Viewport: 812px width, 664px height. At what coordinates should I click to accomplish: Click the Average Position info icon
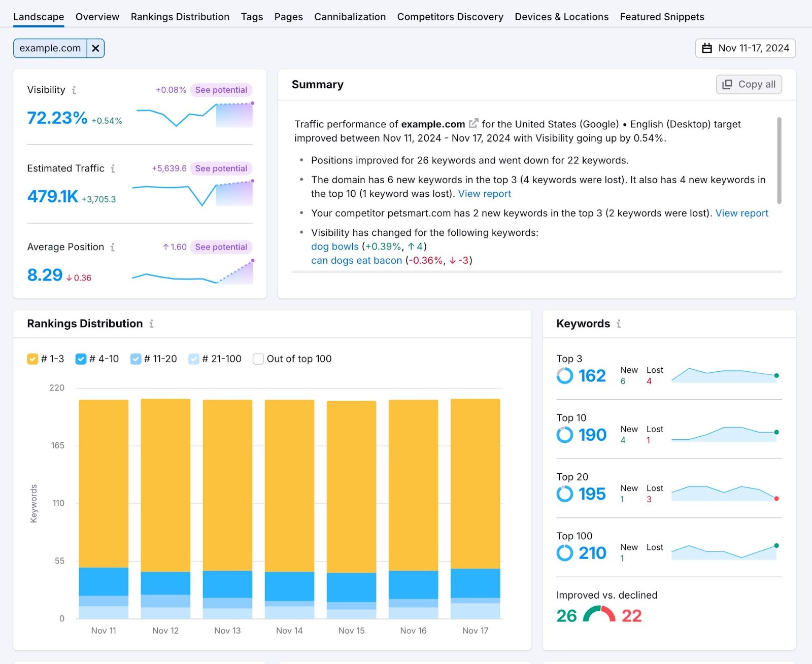pos(114,247)
